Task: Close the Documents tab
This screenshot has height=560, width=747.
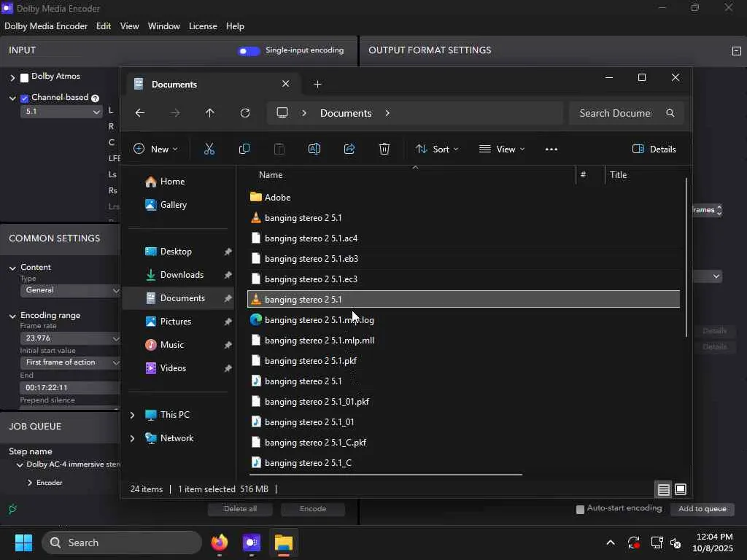Action: coord(285,84)
